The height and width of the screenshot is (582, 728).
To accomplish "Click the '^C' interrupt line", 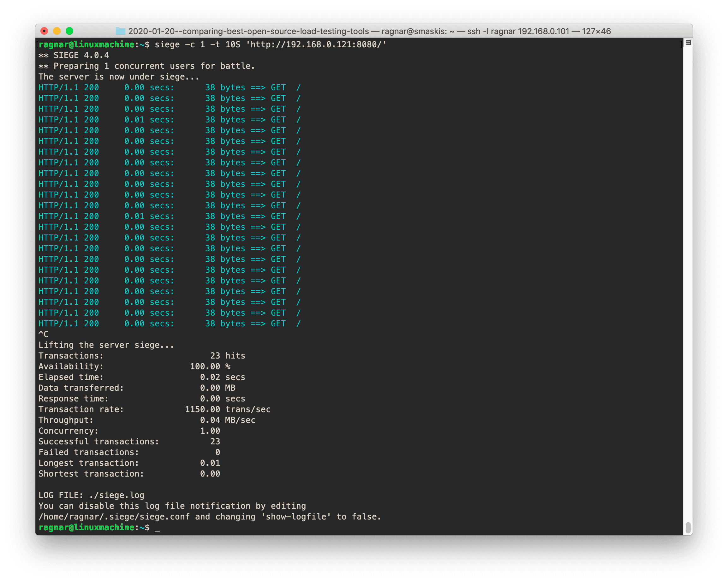I will click(x=43, y=334).
